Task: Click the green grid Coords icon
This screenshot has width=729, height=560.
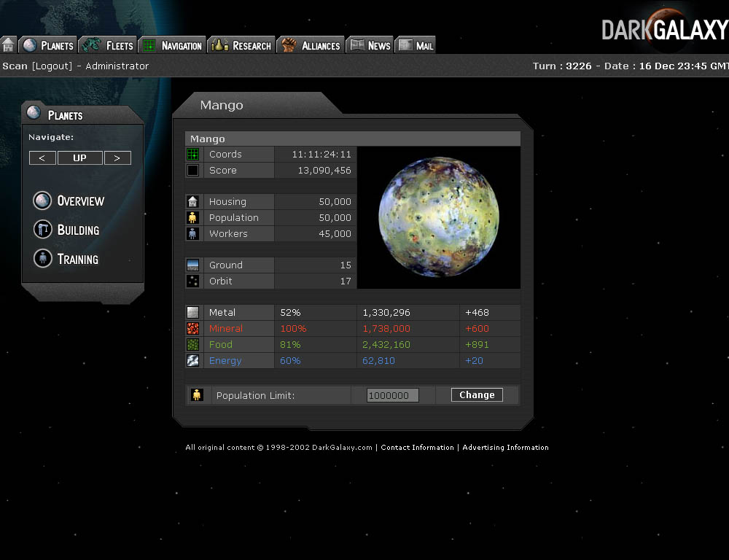Action: [x=192, y=154]
